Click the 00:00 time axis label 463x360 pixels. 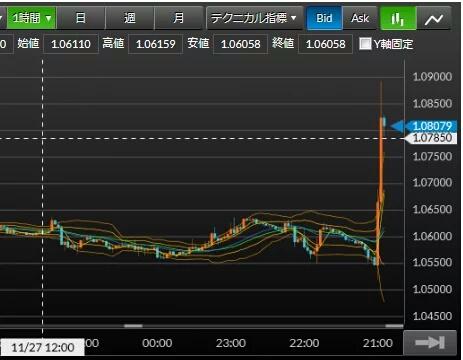157,343
